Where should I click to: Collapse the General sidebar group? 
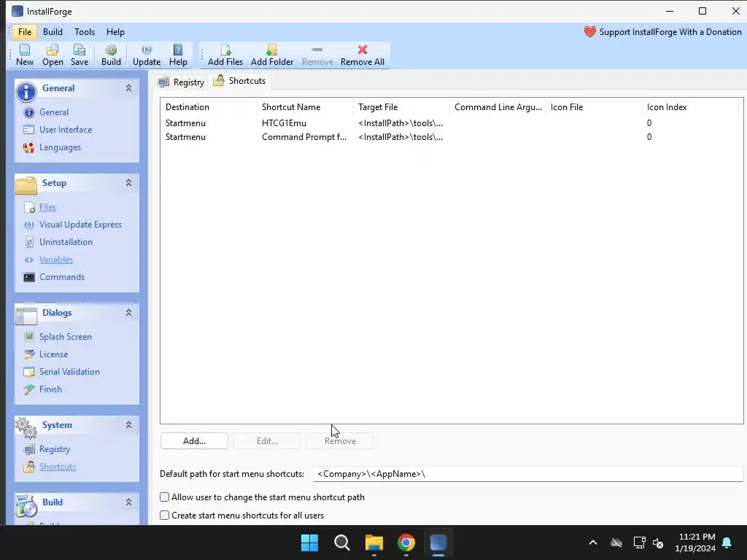click(x=128, y=88)
